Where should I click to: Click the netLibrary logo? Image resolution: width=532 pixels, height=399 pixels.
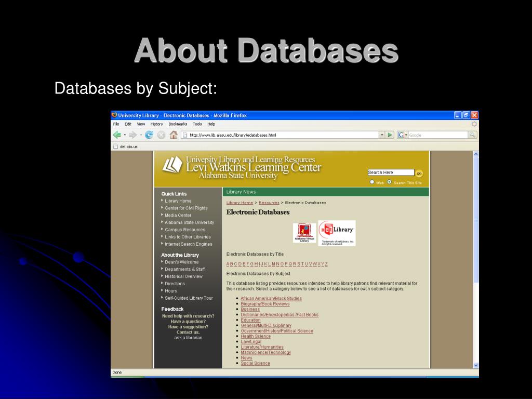click(337, 233)
